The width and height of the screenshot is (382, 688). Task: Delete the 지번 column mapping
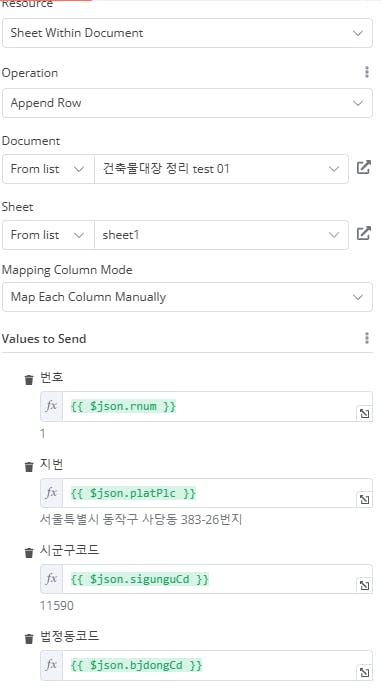coord(29,466)
